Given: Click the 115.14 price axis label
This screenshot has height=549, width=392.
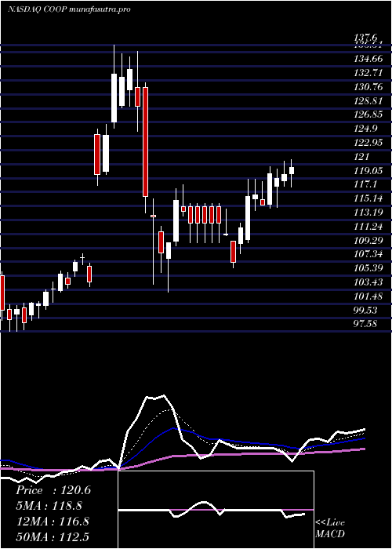Looking at the screenshot, I should tap(368, 198).
